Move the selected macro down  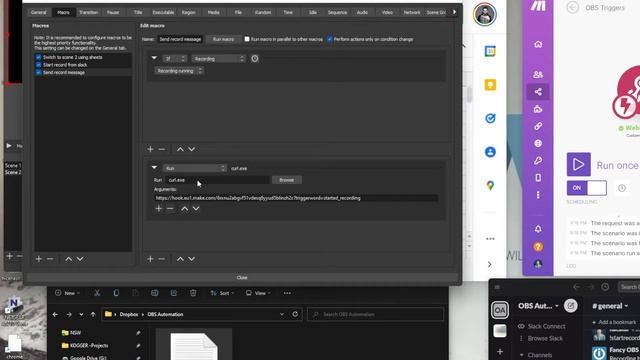click(80, 259)
